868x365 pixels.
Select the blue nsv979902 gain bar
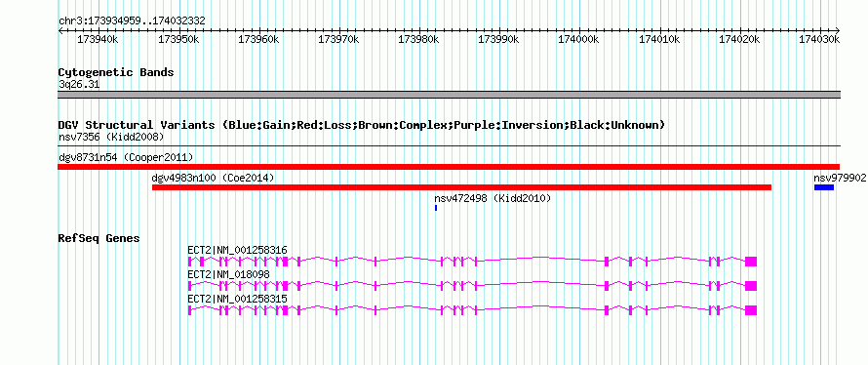point(824,187)
